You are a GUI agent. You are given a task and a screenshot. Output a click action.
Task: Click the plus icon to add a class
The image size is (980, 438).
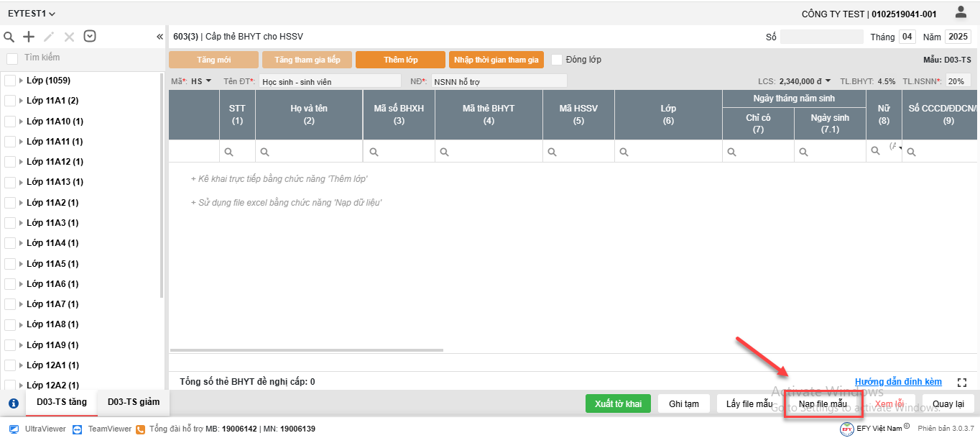[29, 37]
